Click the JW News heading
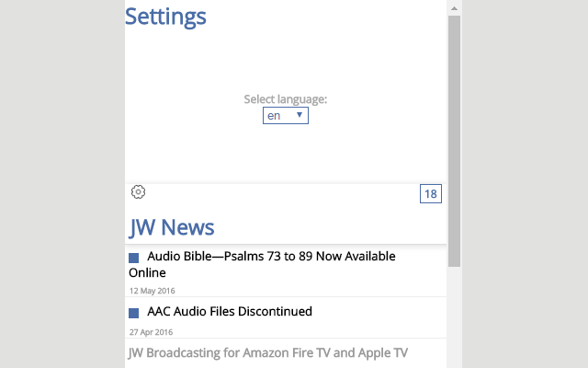Screen dimensions: 588x368 click(x=172, y=227)
